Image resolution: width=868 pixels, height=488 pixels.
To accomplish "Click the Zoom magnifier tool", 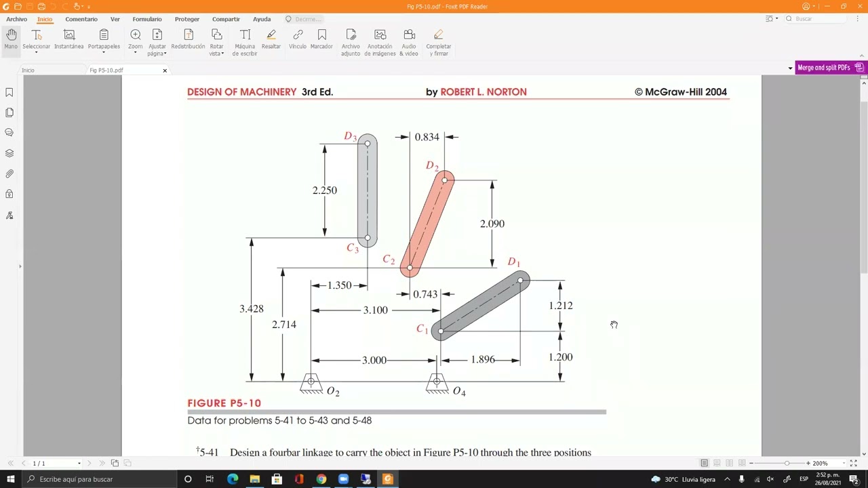I will [135, 37].
